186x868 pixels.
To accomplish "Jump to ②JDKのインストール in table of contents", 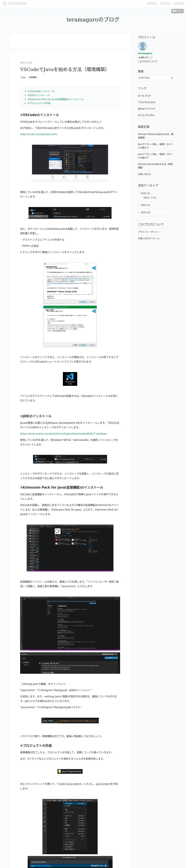I will pos(39,95).
